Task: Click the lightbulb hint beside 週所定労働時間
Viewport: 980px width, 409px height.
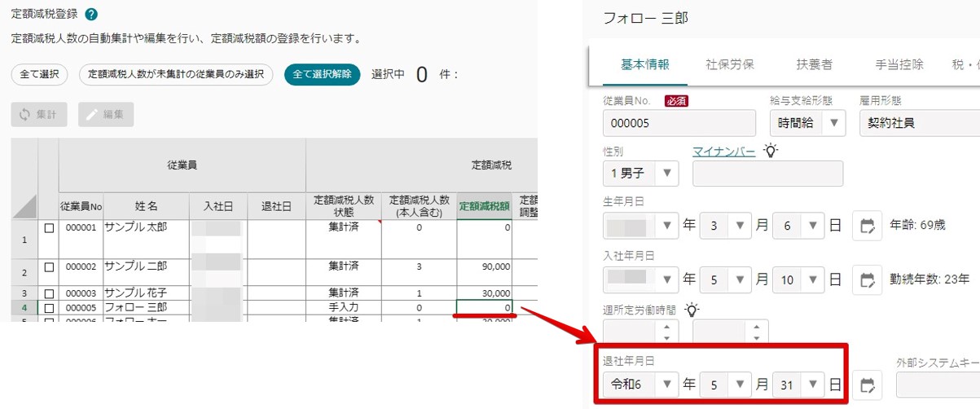Action: pos(692,310)
